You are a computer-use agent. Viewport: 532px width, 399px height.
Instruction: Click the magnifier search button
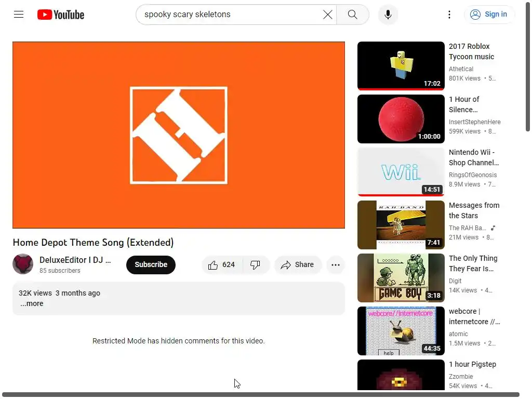pos(353,15)
